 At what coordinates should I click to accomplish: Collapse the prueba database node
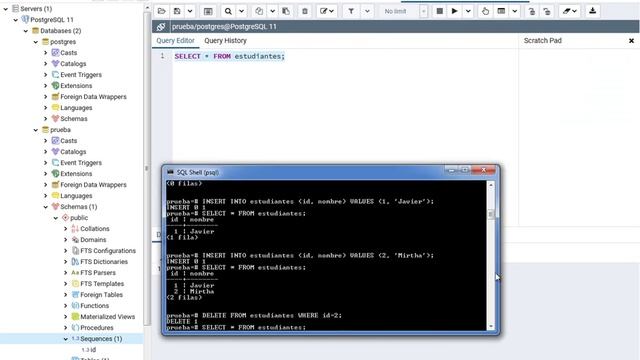(36, 130)
